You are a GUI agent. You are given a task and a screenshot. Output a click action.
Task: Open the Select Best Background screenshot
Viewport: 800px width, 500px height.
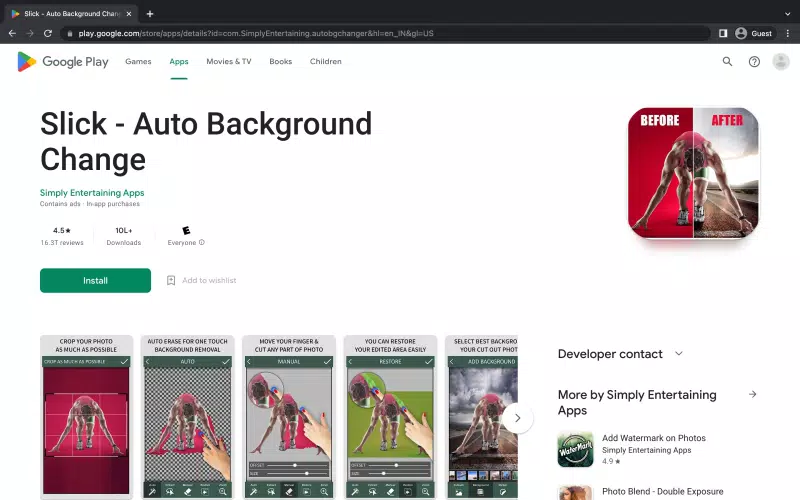pos(482,417)
